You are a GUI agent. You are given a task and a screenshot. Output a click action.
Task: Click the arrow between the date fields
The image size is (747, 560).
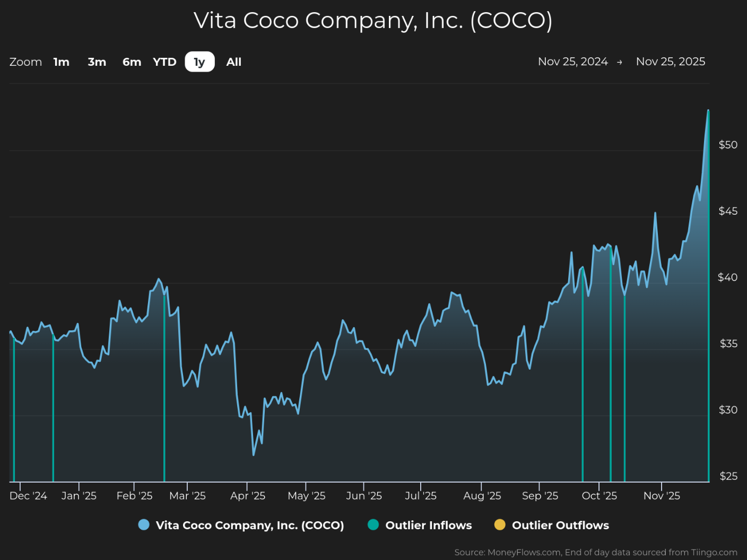[620, 63]
